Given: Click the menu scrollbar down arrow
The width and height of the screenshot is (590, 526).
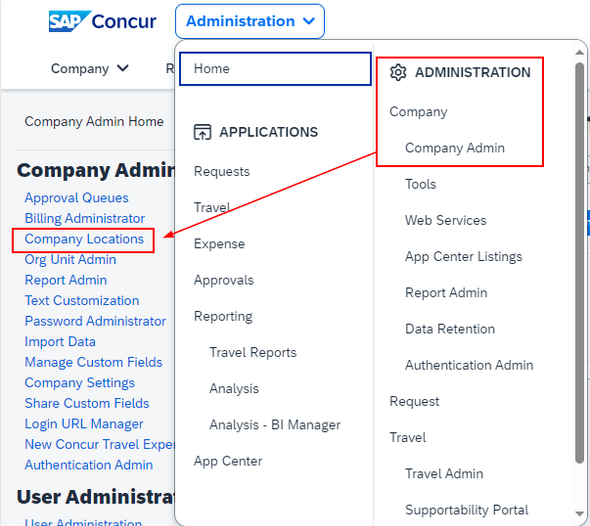Looking at the screenshot, I should coord(579,514).
